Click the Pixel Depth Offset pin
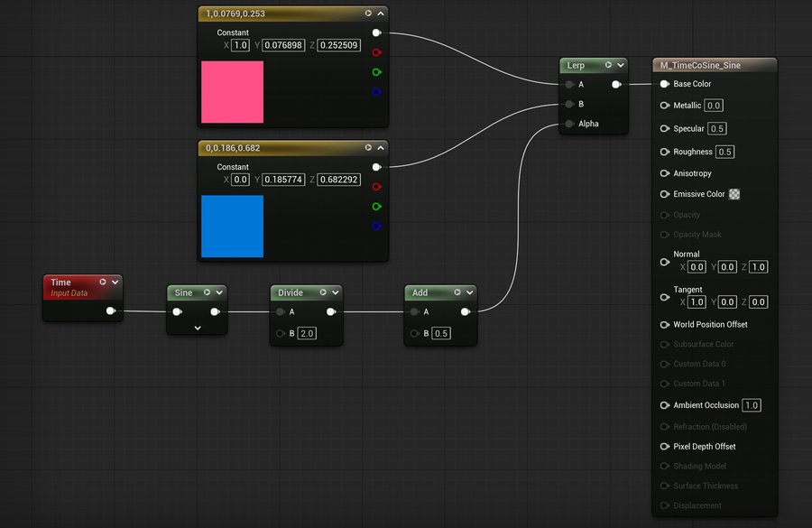Image resolution: width=812 pixels, height=528 pixels. [x=664, y=446]
